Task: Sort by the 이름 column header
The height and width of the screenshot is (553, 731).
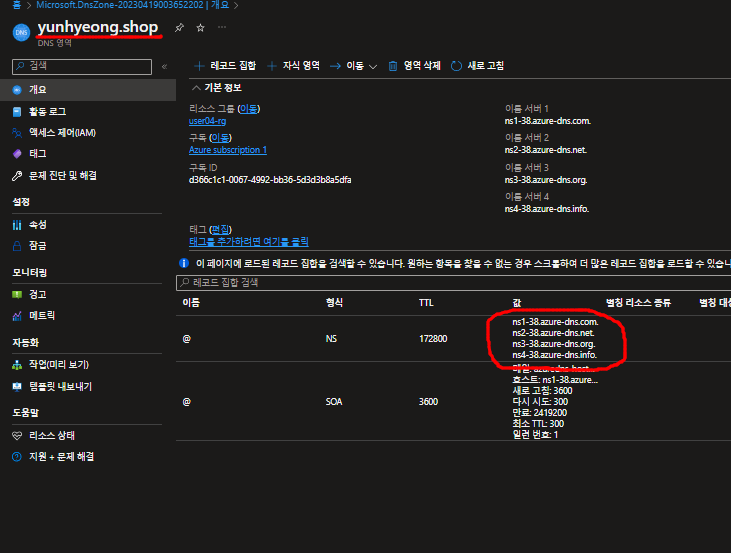Action: tap(191, 303)
